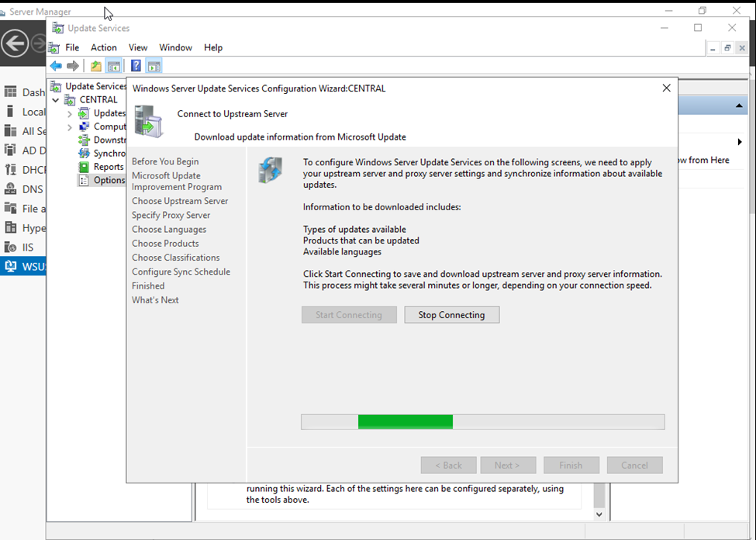Click the DNS icon in Server Manager
756x540 pixels.
click(x=11, y=189)
